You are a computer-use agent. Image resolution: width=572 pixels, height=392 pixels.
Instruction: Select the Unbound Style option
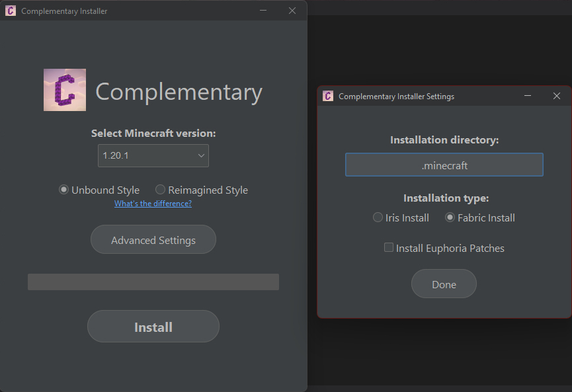click(64, 190)
